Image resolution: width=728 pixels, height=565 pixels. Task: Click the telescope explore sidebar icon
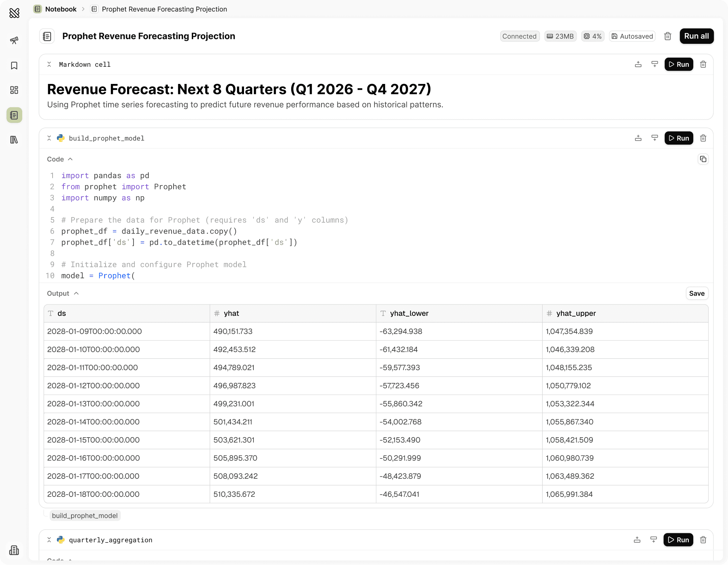click(x=14, y=40)
